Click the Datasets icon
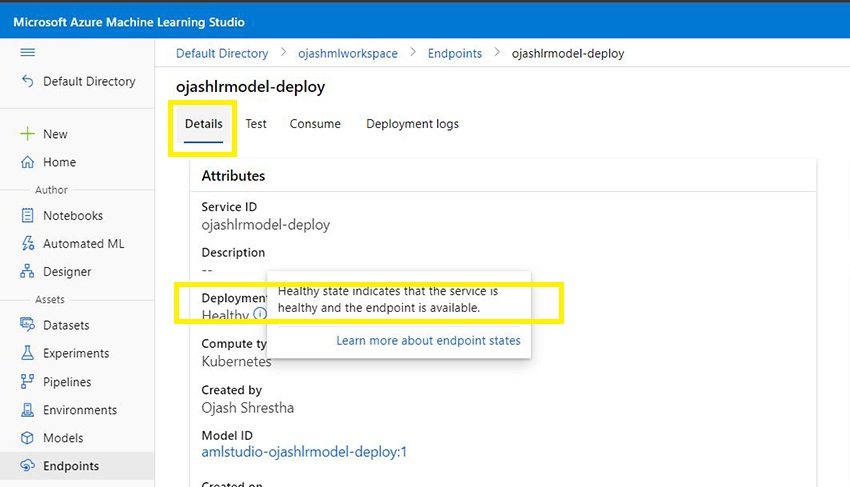The height and width of the screenshot is (487, 850). point(28,325)
